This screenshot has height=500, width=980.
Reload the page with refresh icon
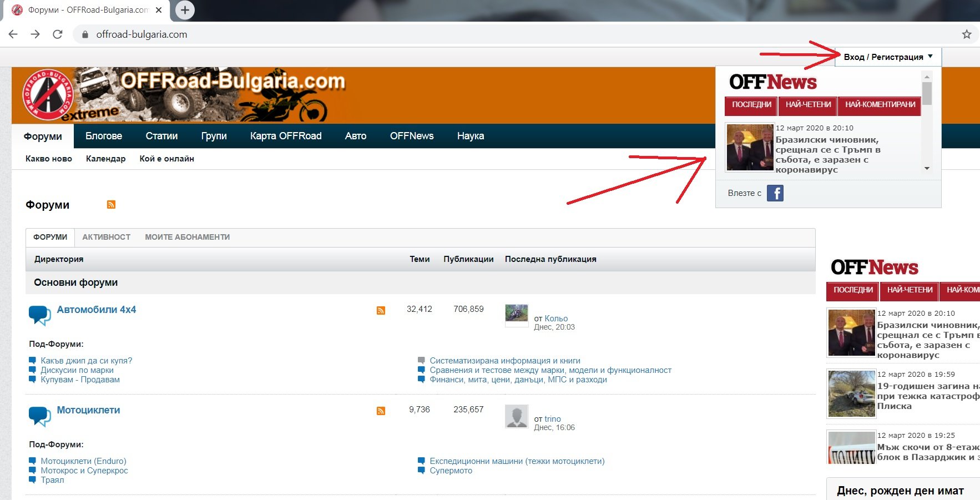[58, 34]
